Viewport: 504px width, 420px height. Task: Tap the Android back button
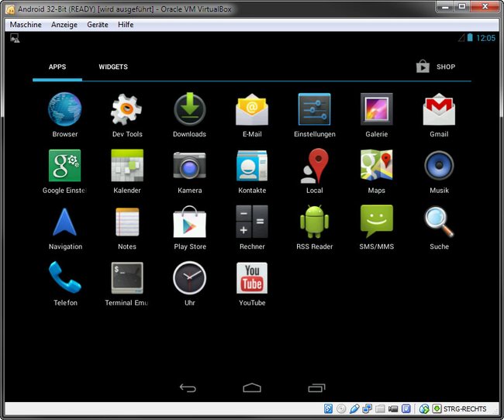[188, 388]
